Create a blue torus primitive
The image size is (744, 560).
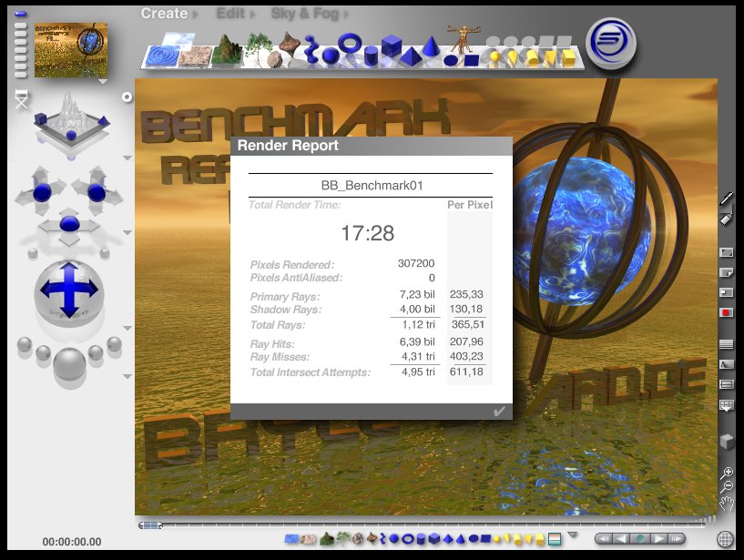coord(351,44)
